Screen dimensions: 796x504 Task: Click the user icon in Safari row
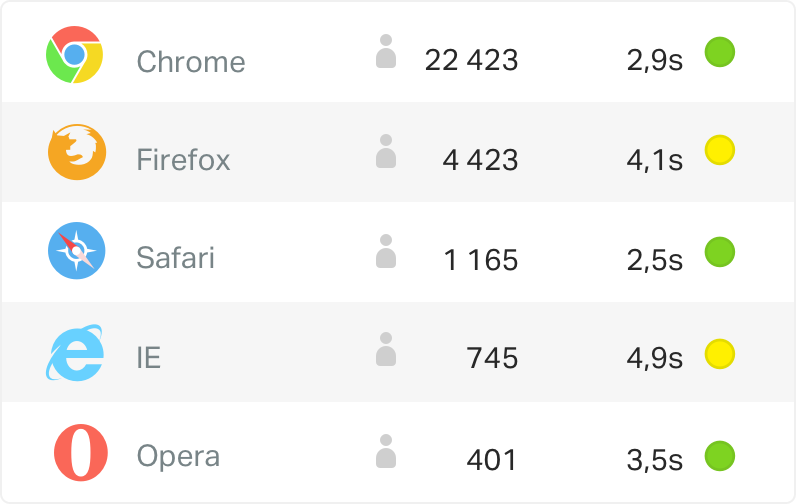[x=386, y=251]
